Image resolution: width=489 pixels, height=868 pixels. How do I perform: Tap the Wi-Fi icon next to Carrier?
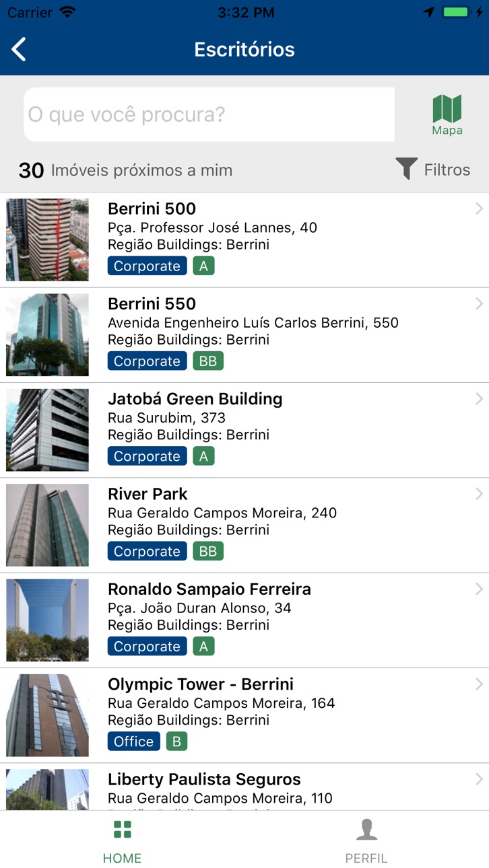pos(67,12)
